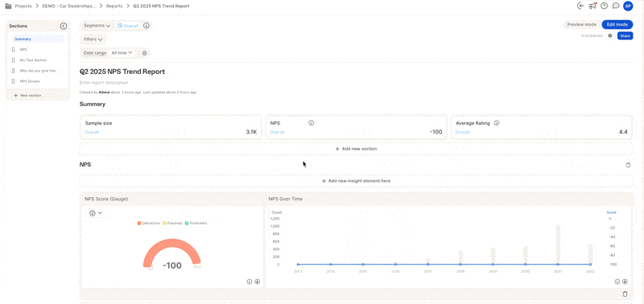The width and height of the screenshot is (644, 304).
Task: Download the NPS Over Time chart
Action: tap(625, 281)
